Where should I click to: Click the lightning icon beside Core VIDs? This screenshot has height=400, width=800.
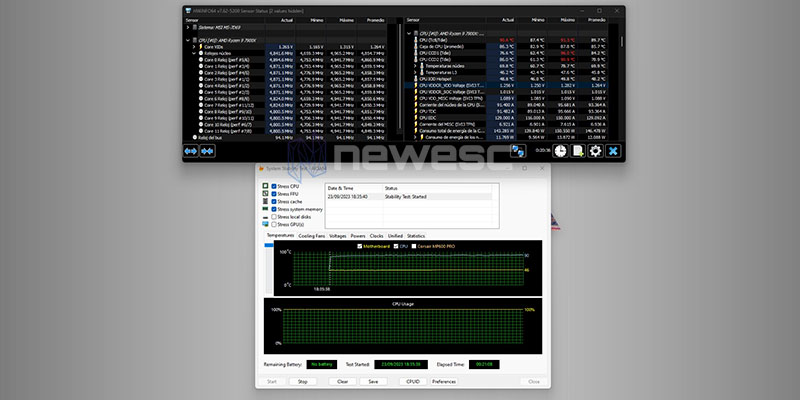click(201, 46)
